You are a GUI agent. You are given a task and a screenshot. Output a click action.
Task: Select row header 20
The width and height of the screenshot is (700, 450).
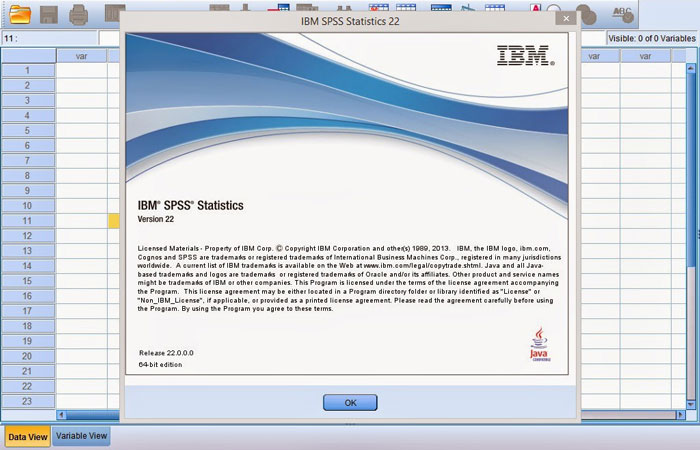pos(28,356)
